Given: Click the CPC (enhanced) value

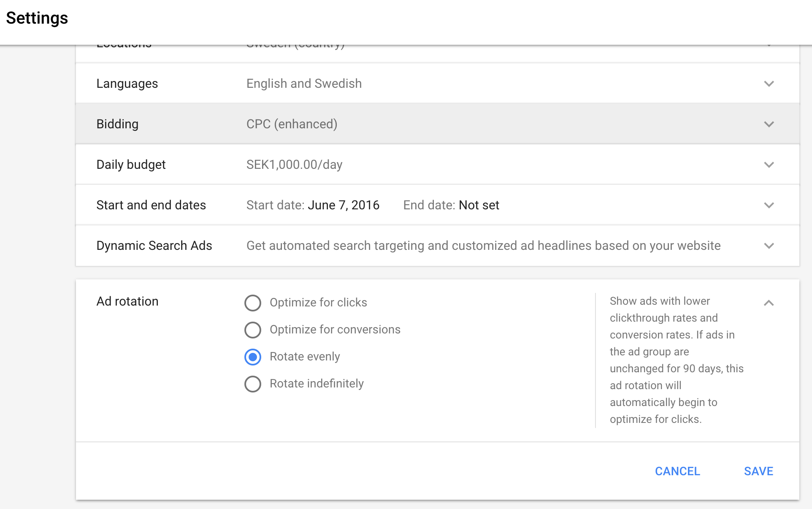Looking at the screenshot, I should [x=292, y=124].
